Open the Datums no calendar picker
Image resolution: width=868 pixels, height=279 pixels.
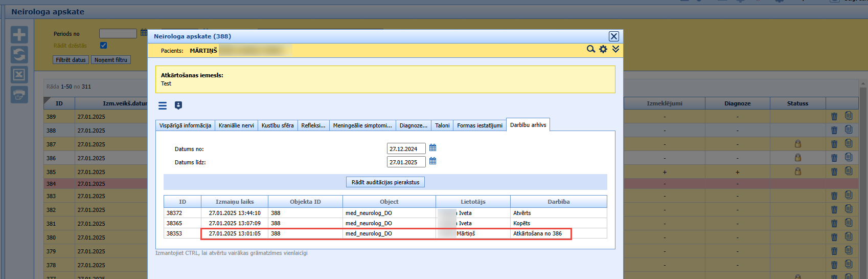(433, 148)
